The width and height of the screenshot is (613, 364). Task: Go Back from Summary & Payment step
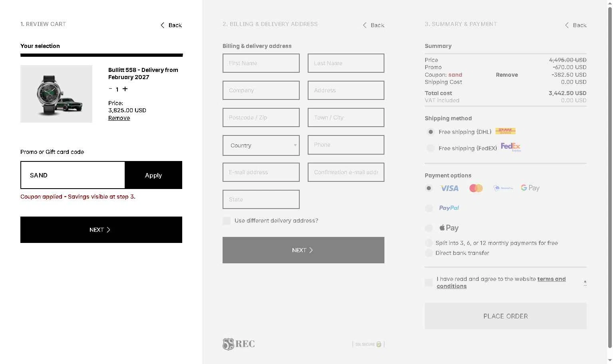(575, 25)
